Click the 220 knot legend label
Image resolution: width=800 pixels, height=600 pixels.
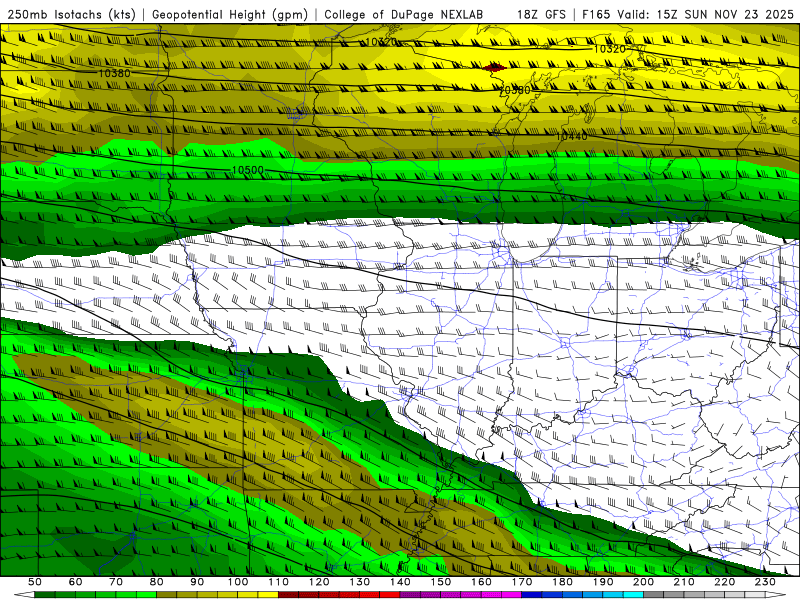(724, 582)
